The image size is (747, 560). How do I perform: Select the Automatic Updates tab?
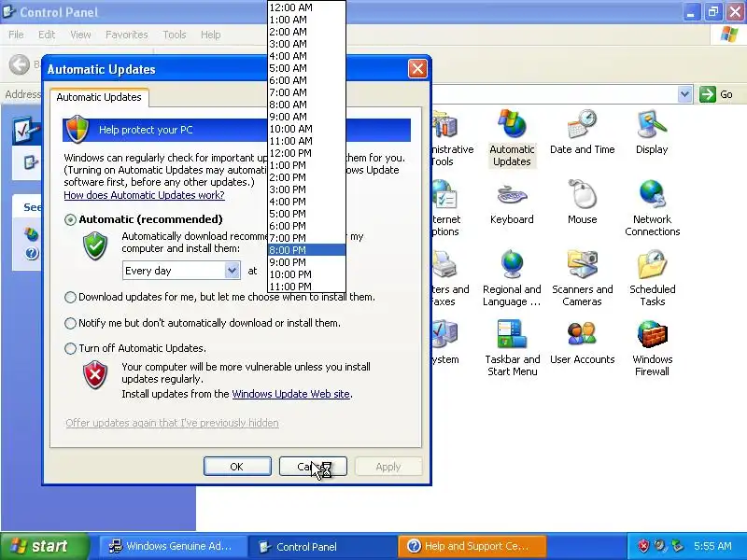[99, 97]
